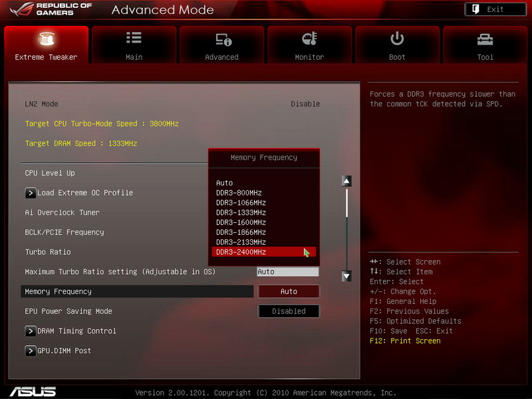Image resolution: width=532 pixels, height=399 pixels.
Task: Click Republic of Gamers logo
Action: click(51, 9)
